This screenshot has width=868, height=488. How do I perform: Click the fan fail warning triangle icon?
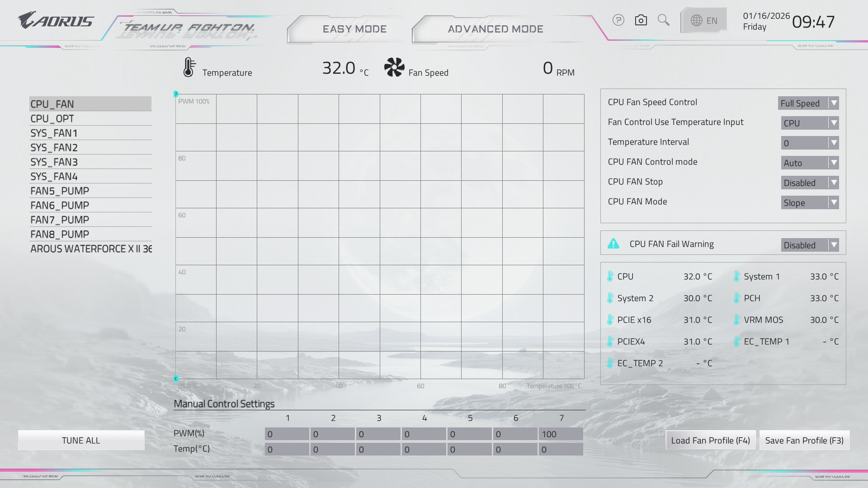tap(613, 244)
